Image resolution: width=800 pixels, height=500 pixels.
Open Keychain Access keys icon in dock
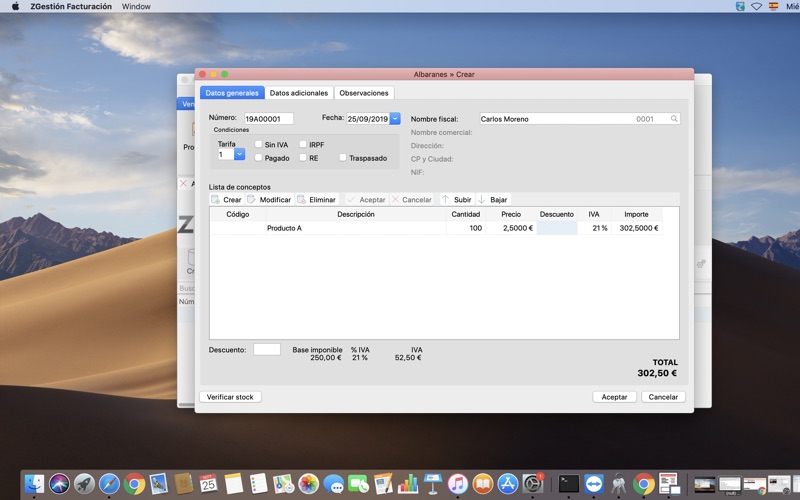619,484
